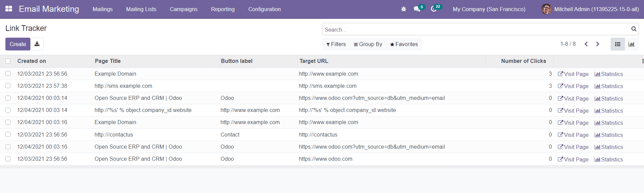Open the Favorites dropdown

pyautogui.click(x=404, y=44)
